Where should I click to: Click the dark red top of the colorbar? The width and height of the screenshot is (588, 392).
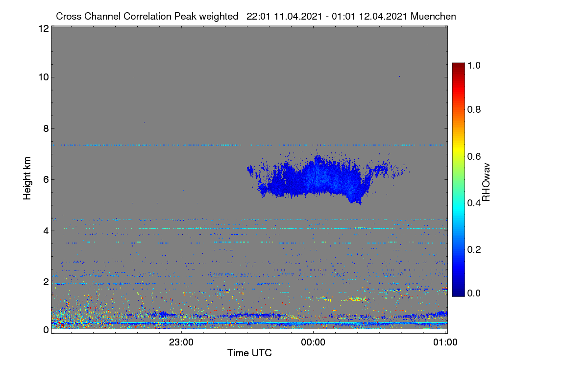click(458, 67)
